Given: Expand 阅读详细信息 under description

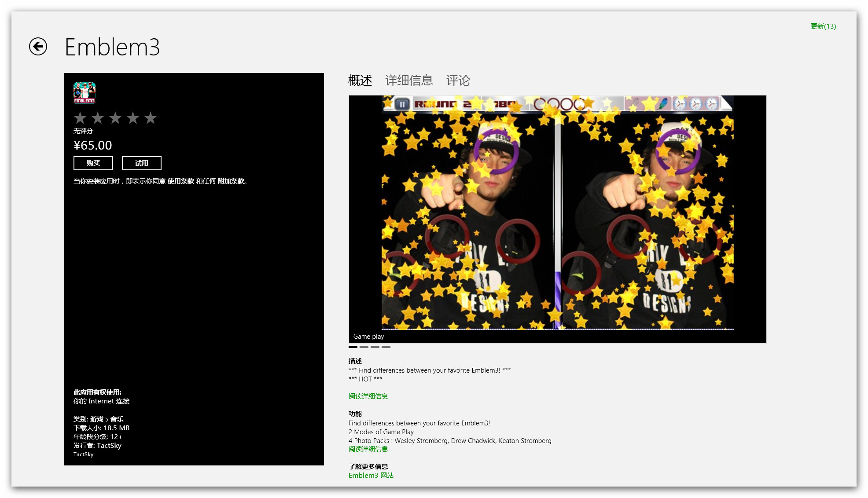Looking at the screenshot, I should [x=368, y=396].
